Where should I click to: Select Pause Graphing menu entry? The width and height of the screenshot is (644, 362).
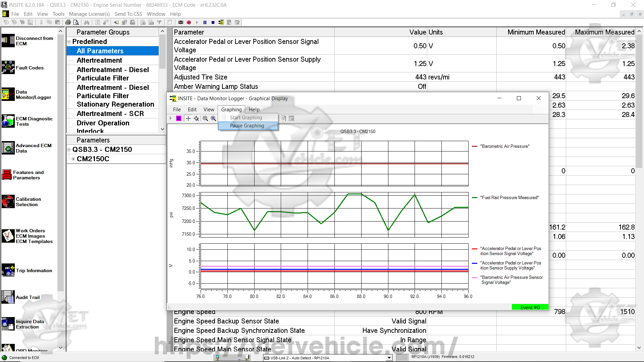click(x=247, y=126)
